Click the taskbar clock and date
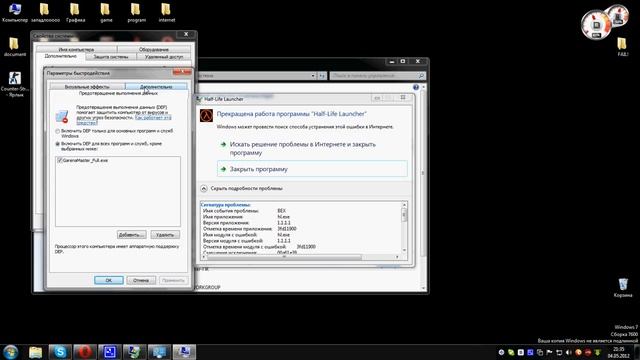 point(618,352)
